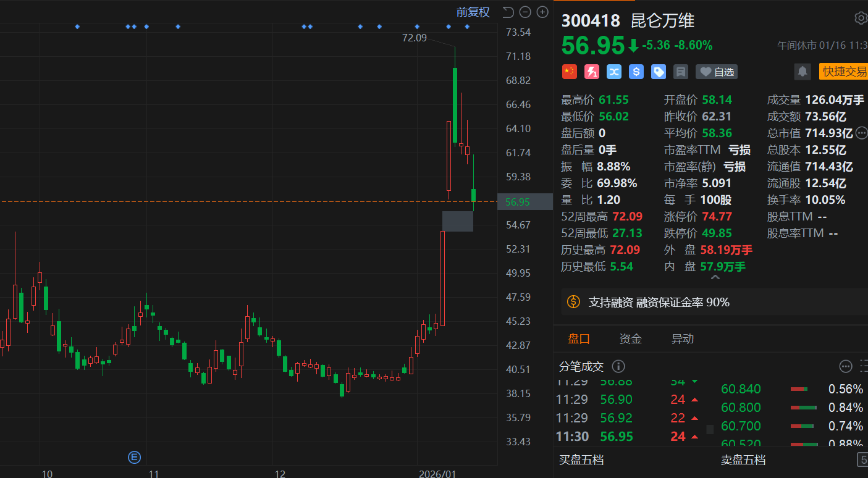
Task: Click the price alert bell icon
Action: click(x=803, y=72)
